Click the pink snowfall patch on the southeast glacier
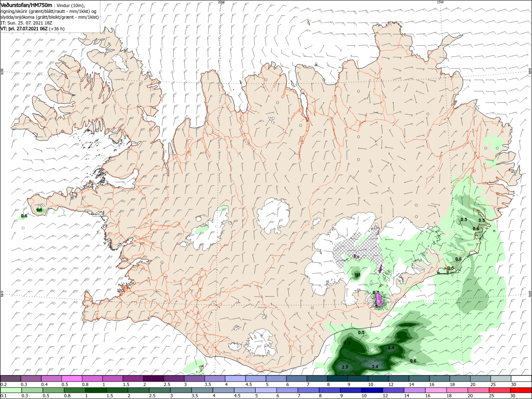Image resolution: width=532 pixels, height=399 pixels. [378, 300]
